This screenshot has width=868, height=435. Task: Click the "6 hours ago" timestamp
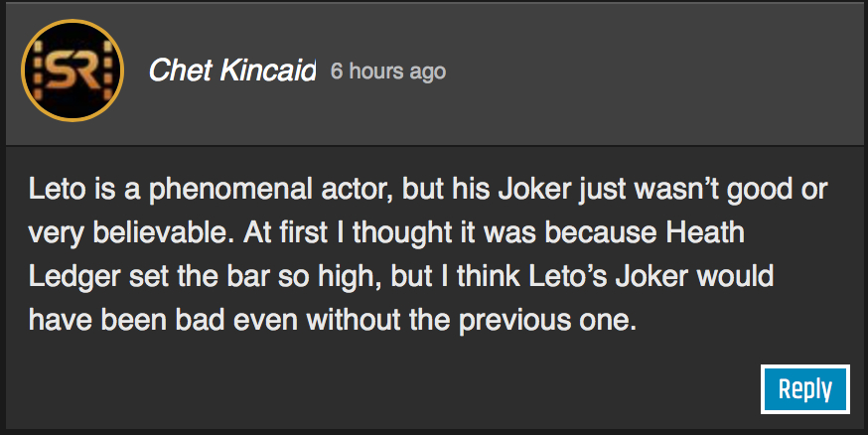(387, 72)
